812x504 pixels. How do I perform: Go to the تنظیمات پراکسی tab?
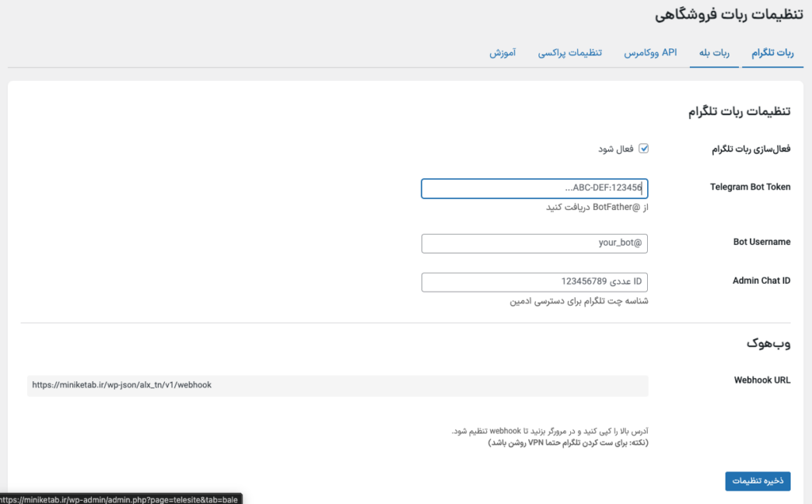point(570,52)
